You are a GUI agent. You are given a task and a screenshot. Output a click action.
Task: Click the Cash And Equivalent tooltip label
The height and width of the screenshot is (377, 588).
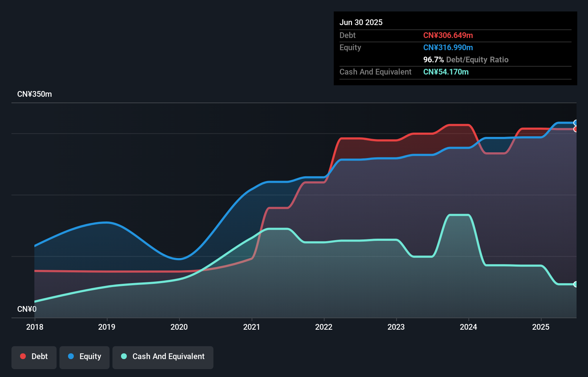click(375, 72)
